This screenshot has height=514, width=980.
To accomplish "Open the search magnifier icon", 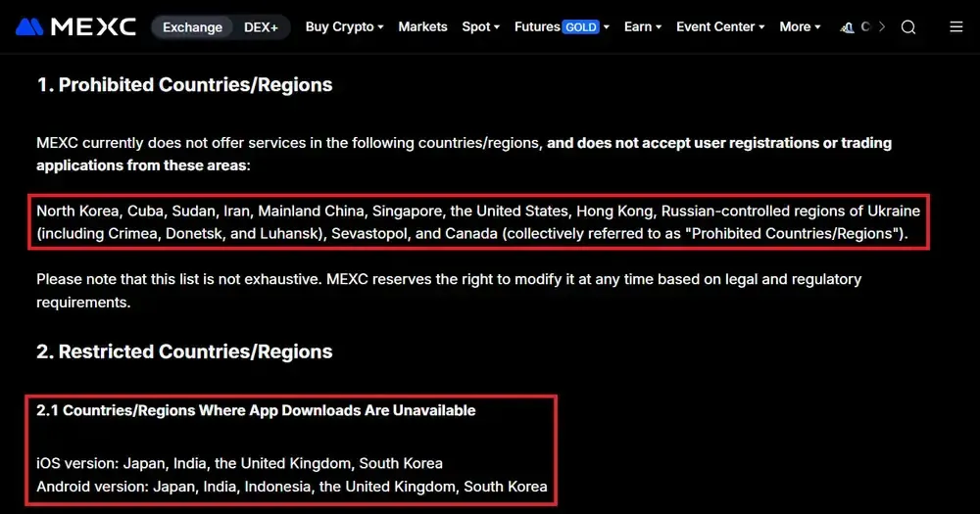I will [908, 26].
